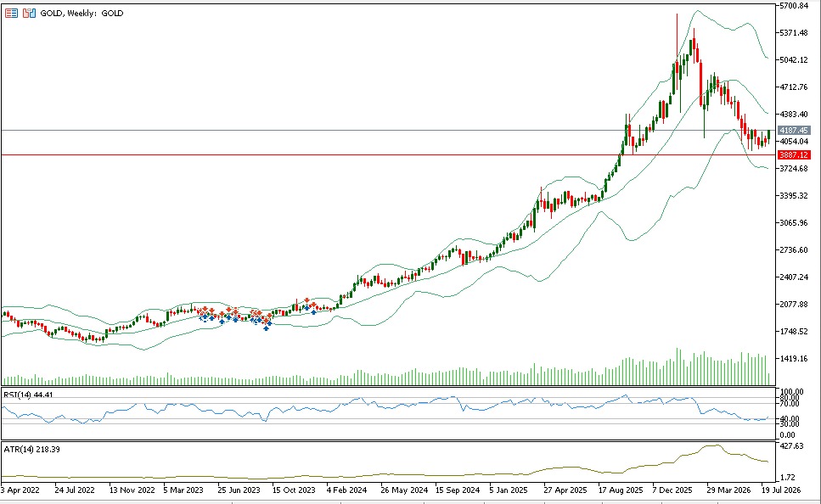Click price axis label 5700.84

pos(794,6)
